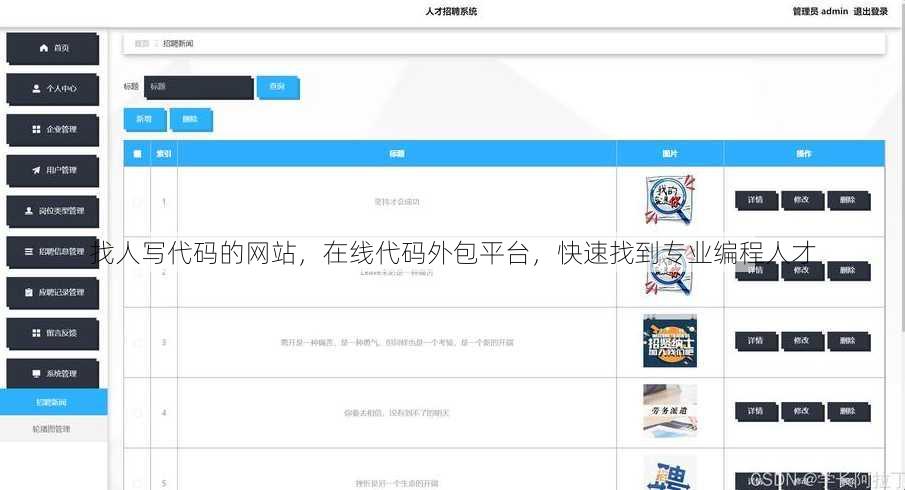Click the 图片 column header

(x=670, y=154)
